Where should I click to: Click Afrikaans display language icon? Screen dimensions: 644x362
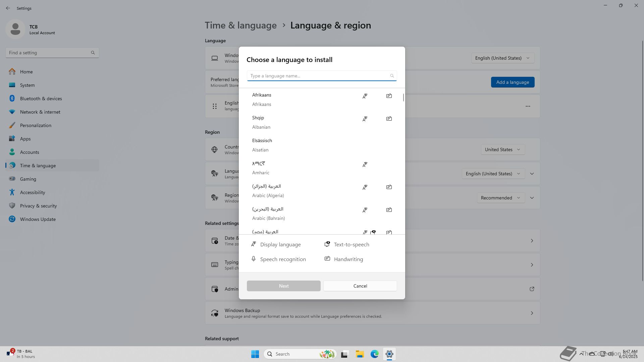pyautogui.click(x=365, y=96)
